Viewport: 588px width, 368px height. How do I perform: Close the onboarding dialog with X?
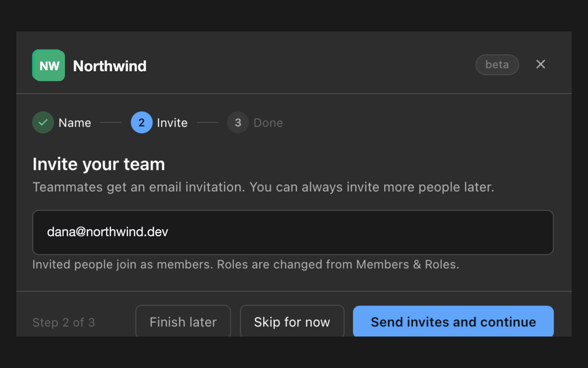(541, 64)
